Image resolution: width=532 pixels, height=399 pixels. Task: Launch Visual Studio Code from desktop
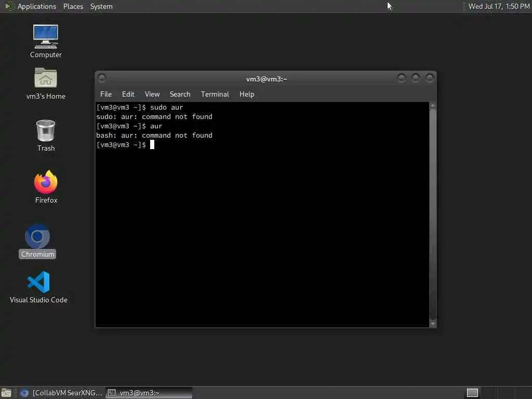(x=38, y=287)
